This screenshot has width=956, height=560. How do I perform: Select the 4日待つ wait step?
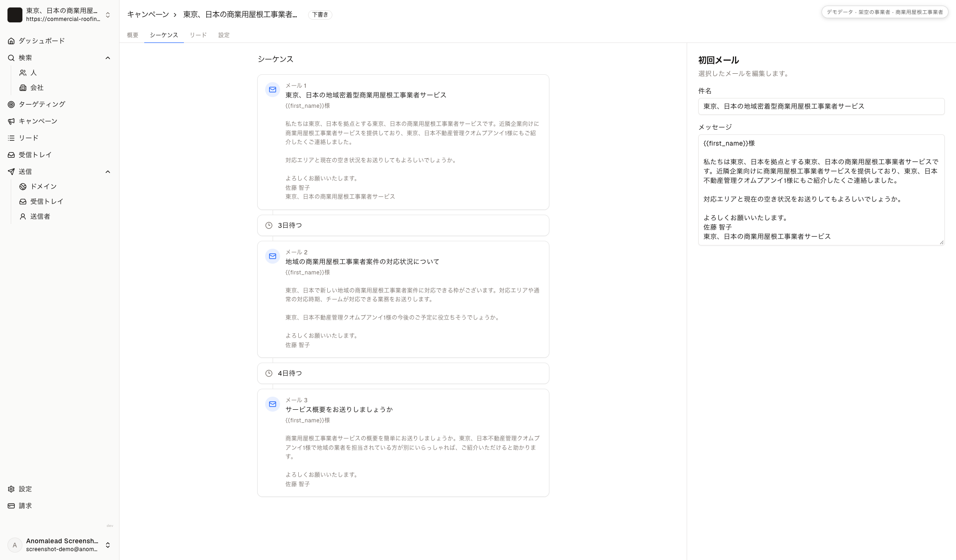(x=403, y=373)
